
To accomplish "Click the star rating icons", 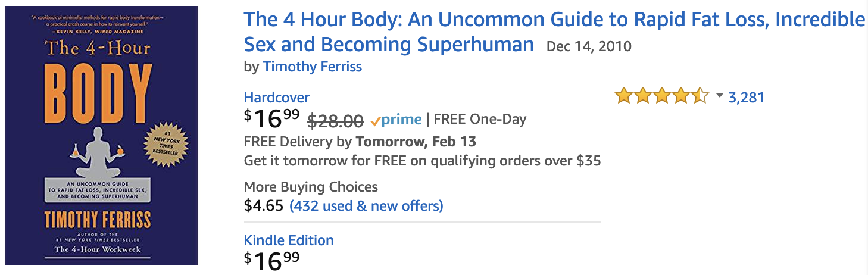I will pyautogui.click(x=662, y=96).
